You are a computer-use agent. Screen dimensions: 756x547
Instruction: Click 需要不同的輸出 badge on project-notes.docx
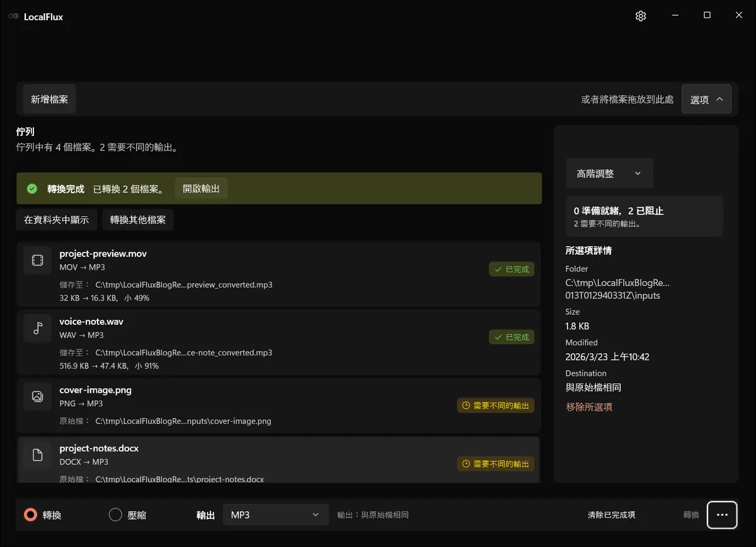tap(496, 464)
